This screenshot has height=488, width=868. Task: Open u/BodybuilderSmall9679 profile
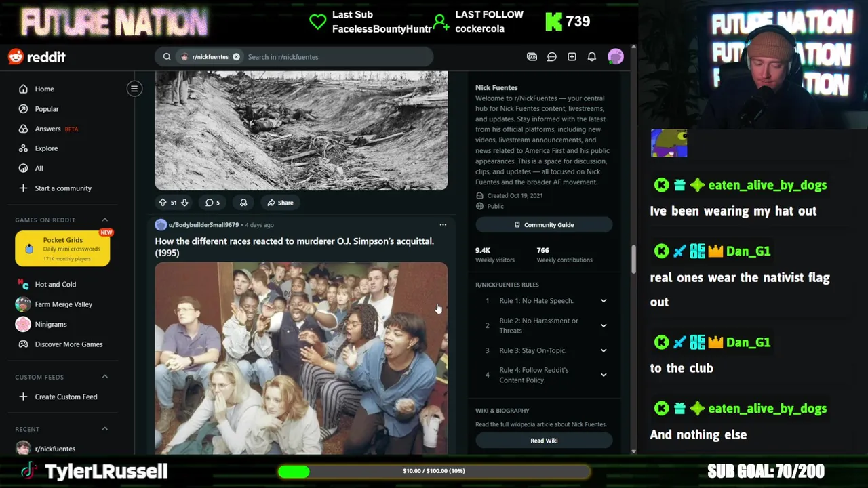pyautogui.click(x=203, y=225)
